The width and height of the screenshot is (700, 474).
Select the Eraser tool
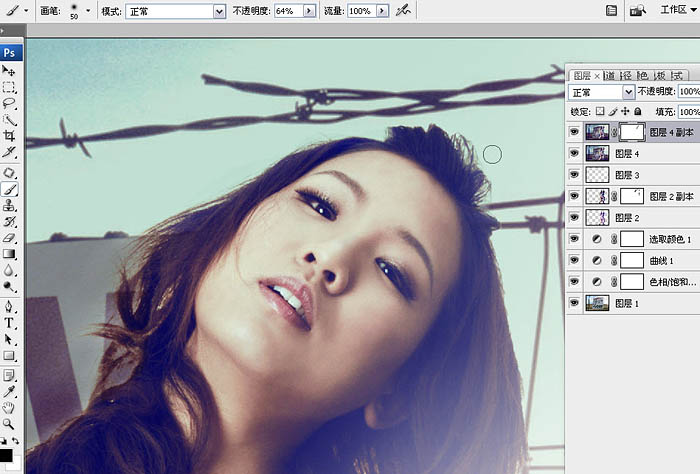coord(9,238)
